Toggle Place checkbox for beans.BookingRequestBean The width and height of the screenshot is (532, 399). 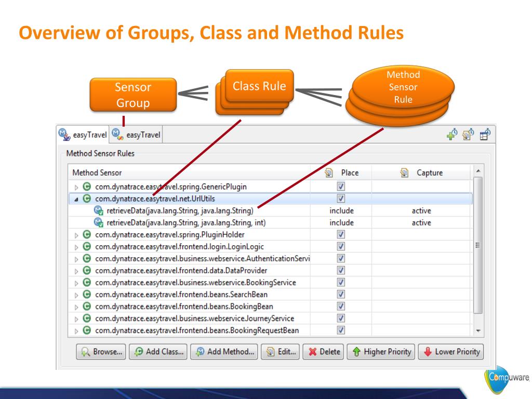(341, 330)
